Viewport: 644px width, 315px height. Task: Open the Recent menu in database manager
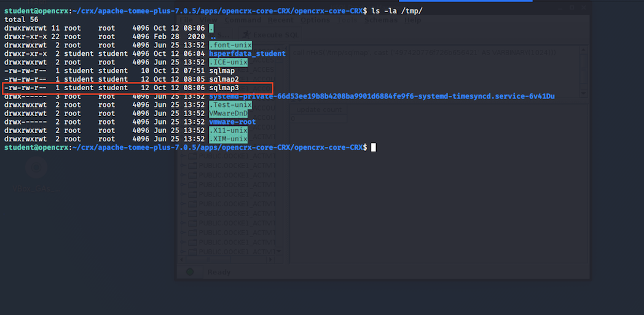click(x=280, y=20)
